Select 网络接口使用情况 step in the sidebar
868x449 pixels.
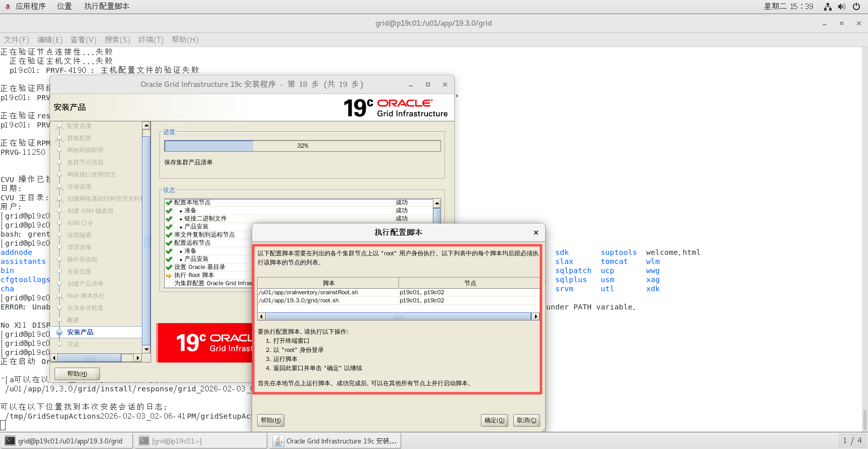tap(91, 174)
